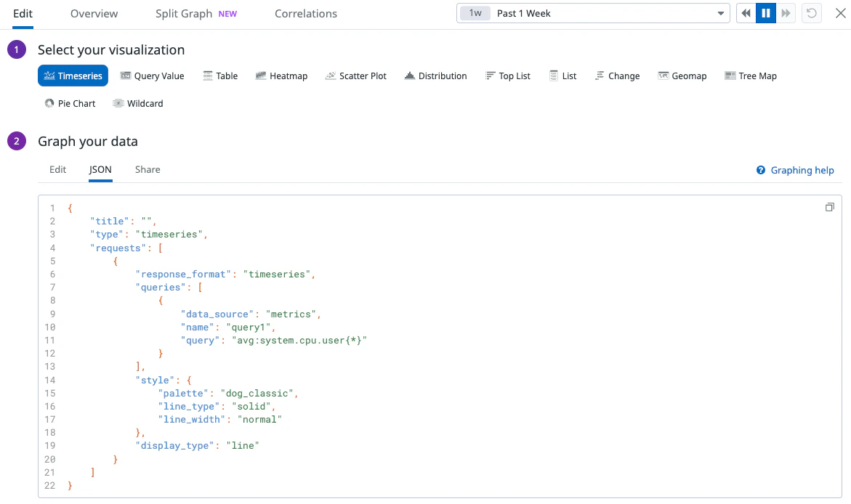
Task: Click the 1w time shortcut badge
Action: click(475, 14)
